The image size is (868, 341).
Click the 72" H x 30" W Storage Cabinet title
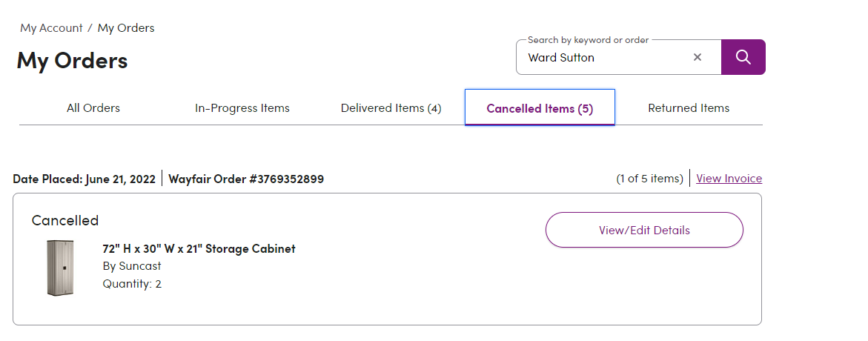[x=199, y=248]
